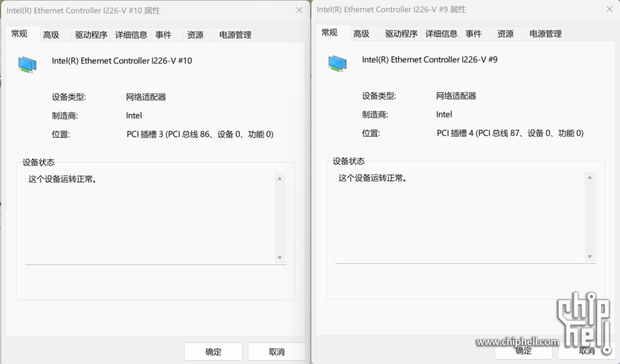This screenshot has width=620, height=364.
Task: Click 设备类型 label in #9 window
Action: tap(379, 96)
